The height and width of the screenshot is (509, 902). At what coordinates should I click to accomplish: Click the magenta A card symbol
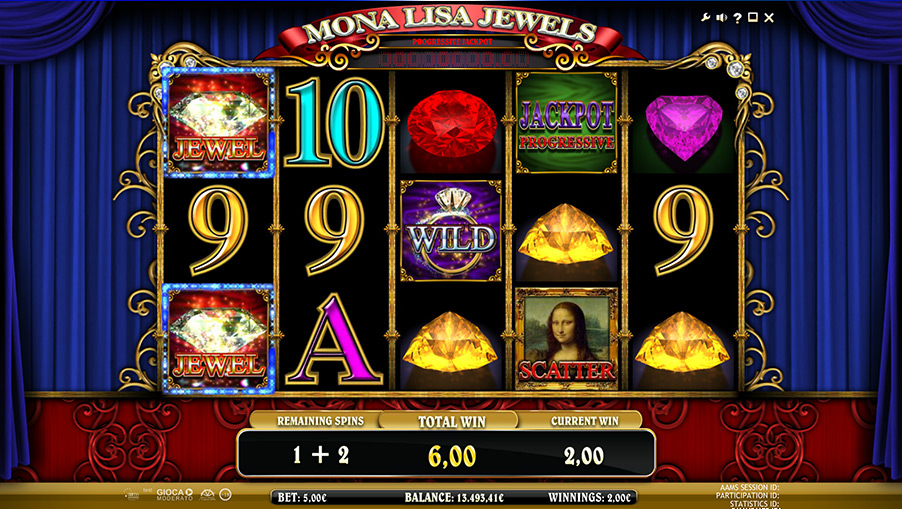(x=334, y=339)
